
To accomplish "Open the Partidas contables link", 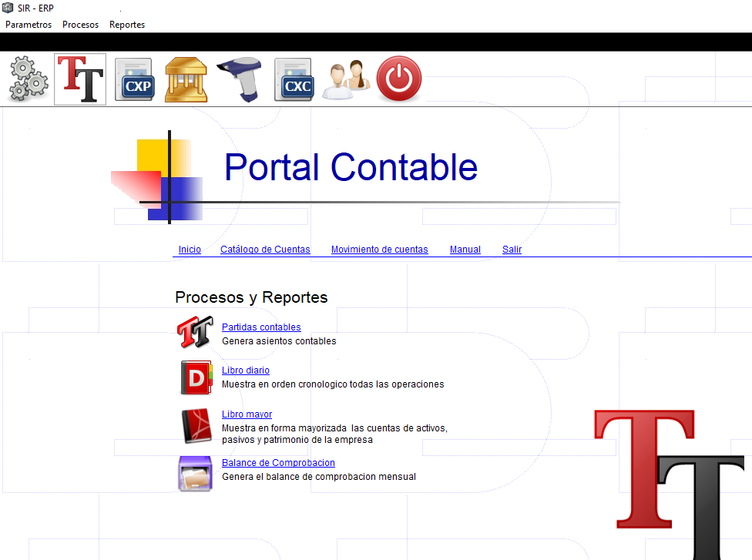I will [261, 327].
